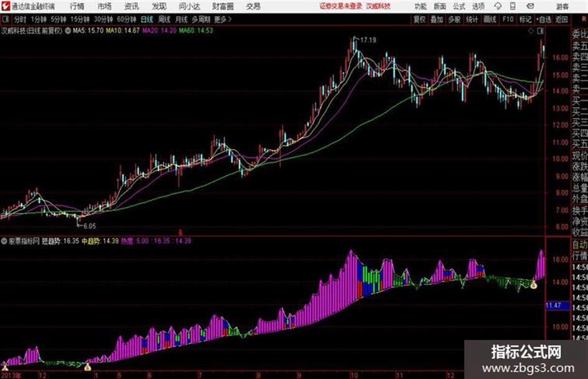Expand main chart indicator dropdown arrow

(68, 30)
